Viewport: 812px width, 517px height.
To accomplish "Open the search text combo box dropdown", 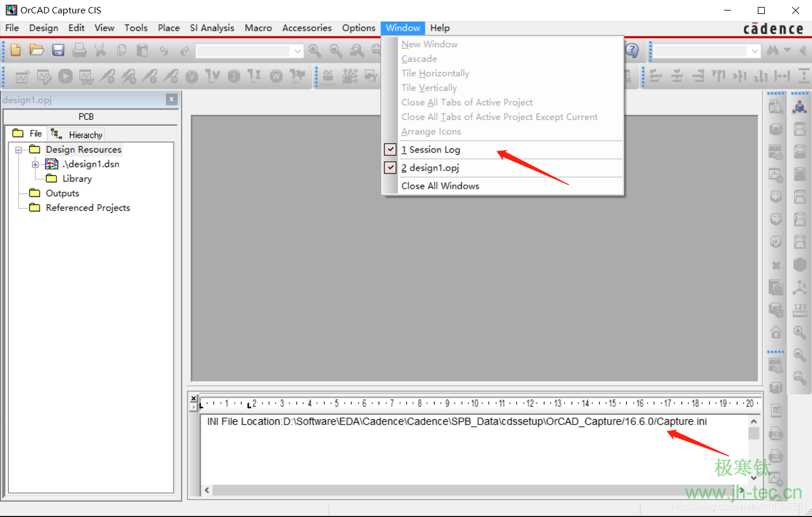I will pyautogui.click(x=755, y=51).
